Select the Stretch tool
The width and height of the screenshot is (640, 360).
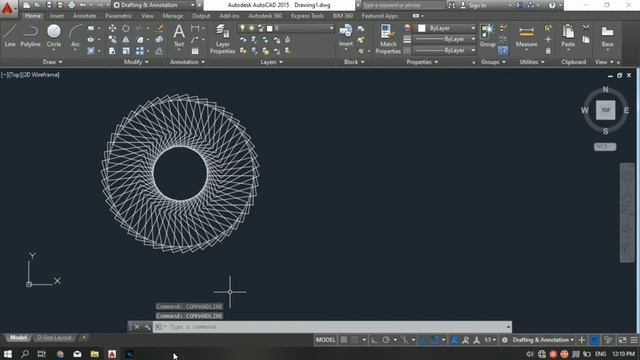point(112,51)
